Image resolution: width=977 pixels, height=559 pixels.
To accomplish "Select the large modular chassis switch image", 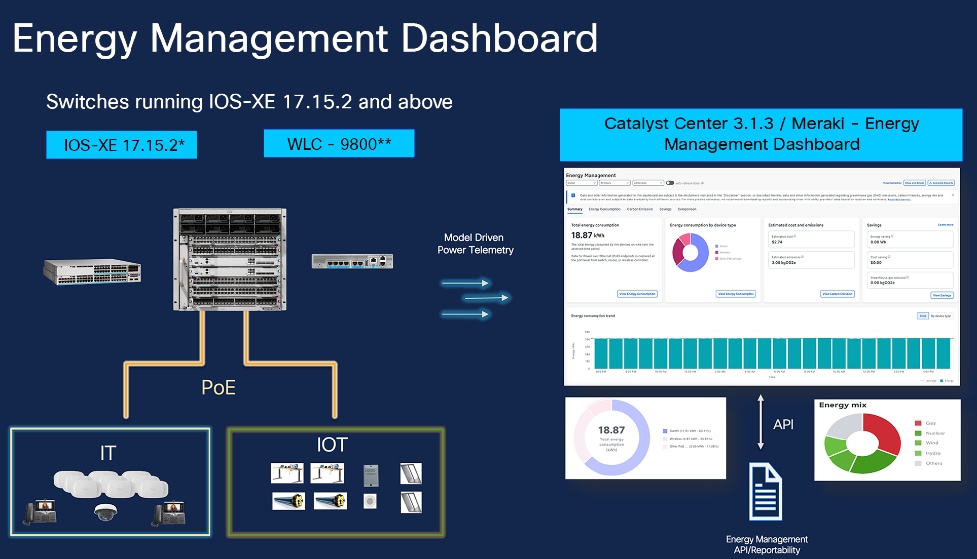I will click(x=230, y=259).
